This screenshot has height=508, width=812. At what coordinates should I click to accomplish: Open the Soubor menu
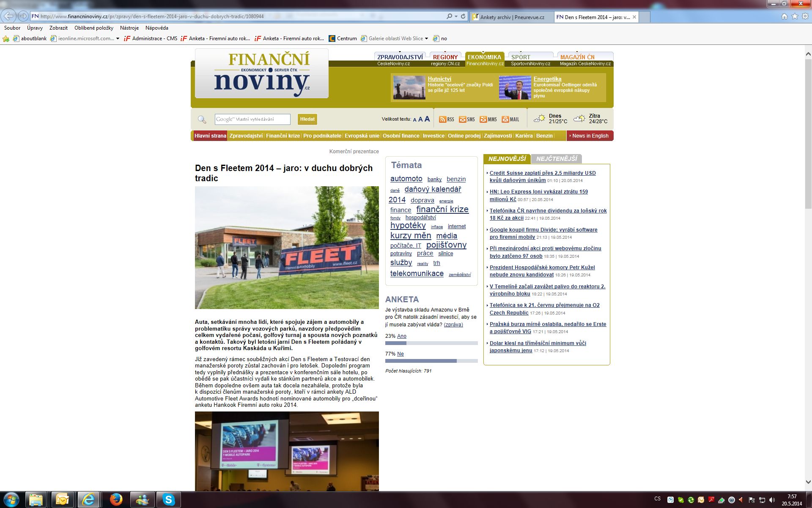coord(12,28)
